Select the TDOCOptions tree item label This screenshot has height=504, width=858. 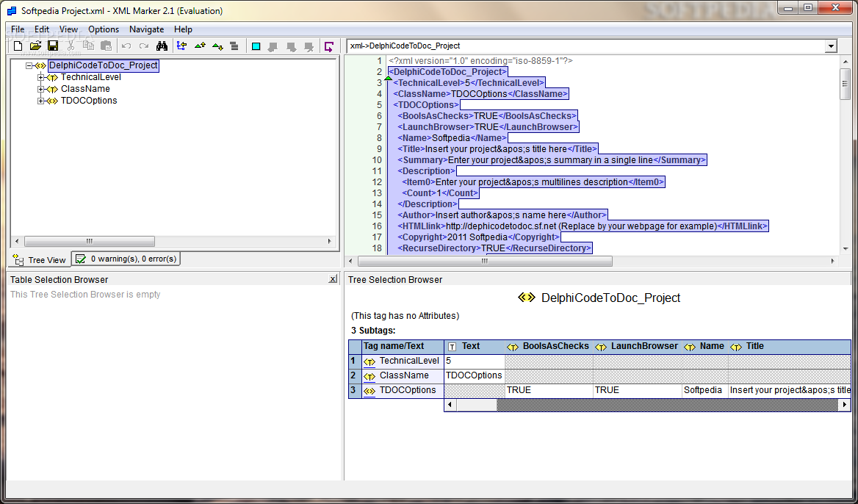89,101
